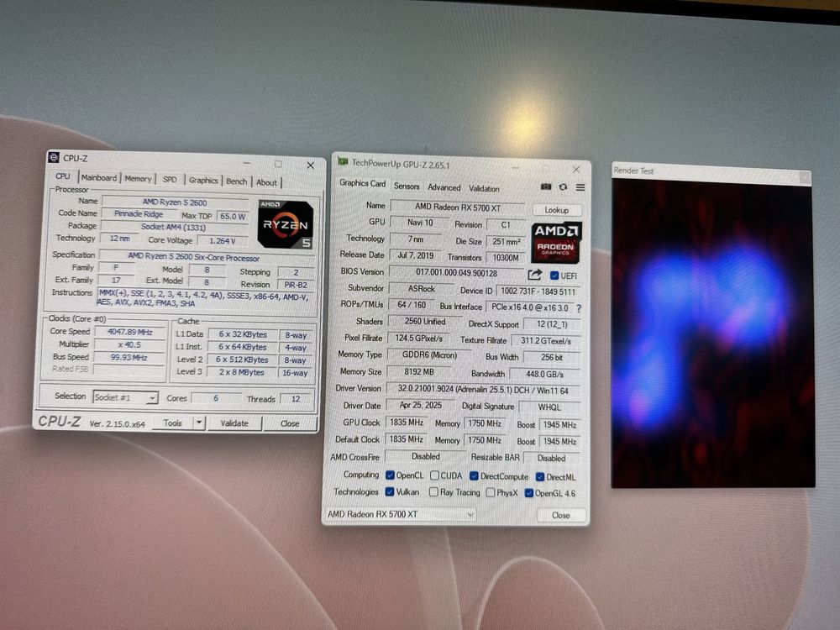Open the Socket #1 selection dropdown

[125, 397]
